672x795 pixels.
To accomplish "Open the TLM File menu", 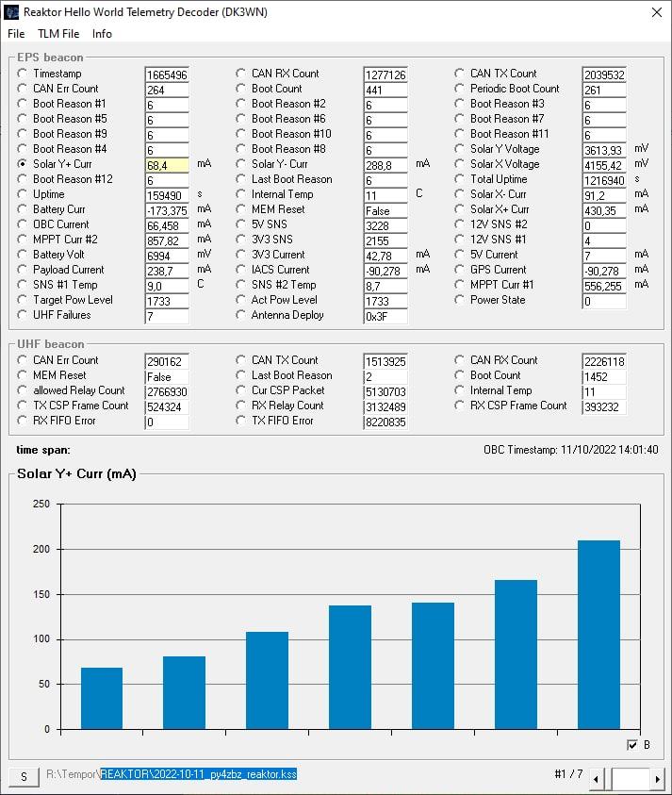I will 58,34.
